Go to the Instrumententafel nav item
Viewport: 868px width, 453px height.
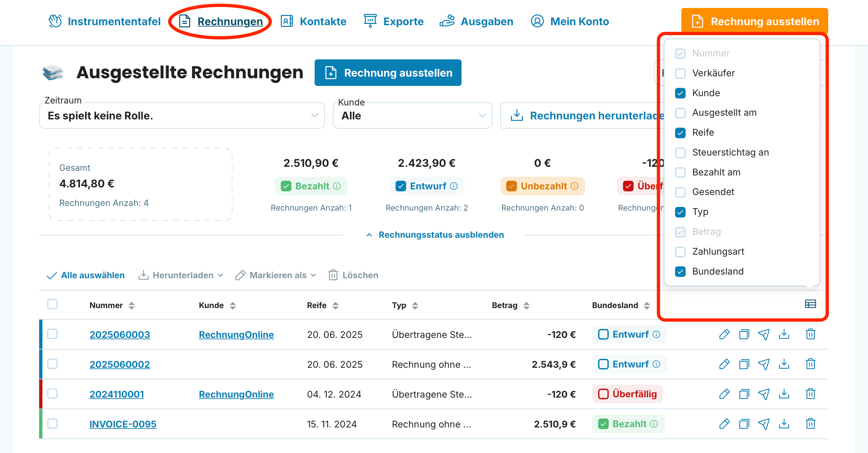click(104, 22)
